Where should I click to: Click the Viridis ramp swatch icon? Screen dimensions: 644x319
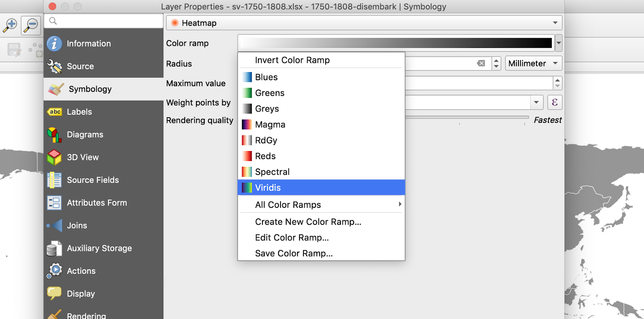(247, 188)
